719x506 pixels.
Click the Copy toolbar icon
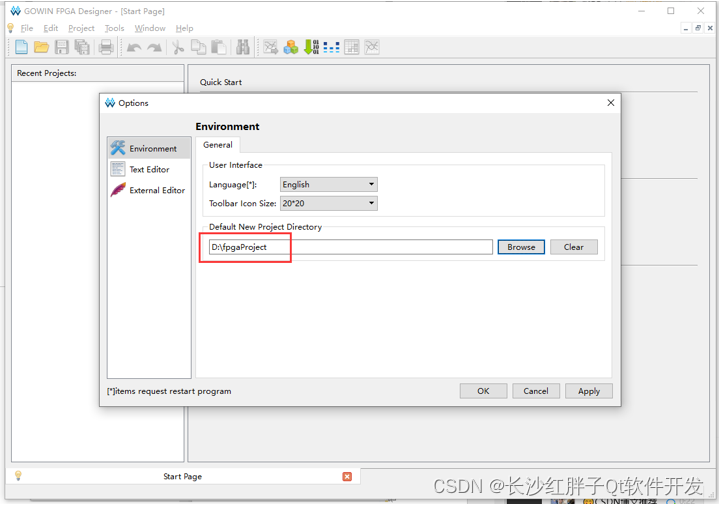[198, 47]
